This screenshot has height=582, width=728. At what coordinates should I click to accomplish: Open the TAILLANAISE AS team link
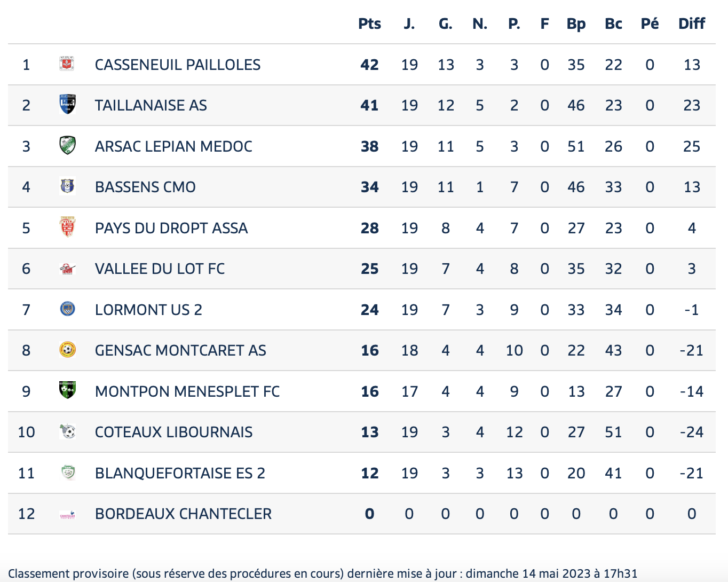tap(151, 105)
